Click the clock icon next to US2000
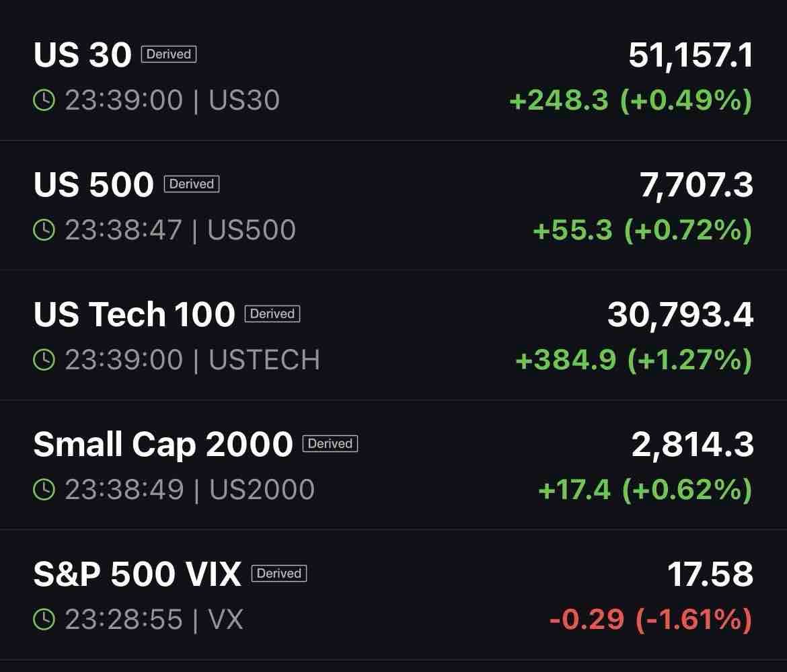This screenshot has width=787, height=672. 44,489
